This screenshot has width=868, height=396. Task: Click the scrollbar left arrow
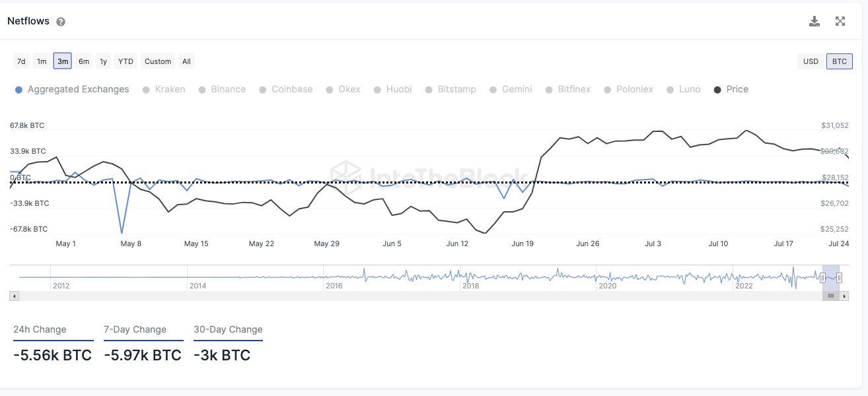[x=13, y=296]
